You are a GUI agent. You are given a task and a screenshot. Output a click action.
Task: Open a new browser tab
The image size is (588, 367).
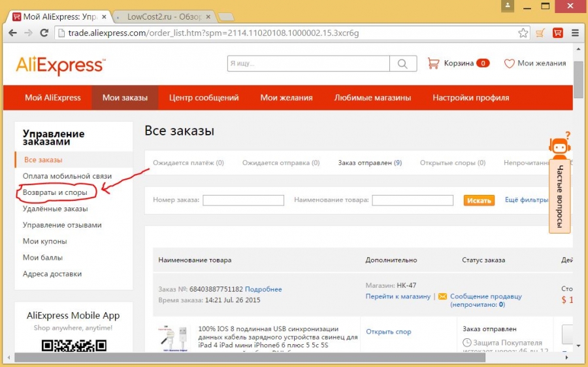pos(226,17)
